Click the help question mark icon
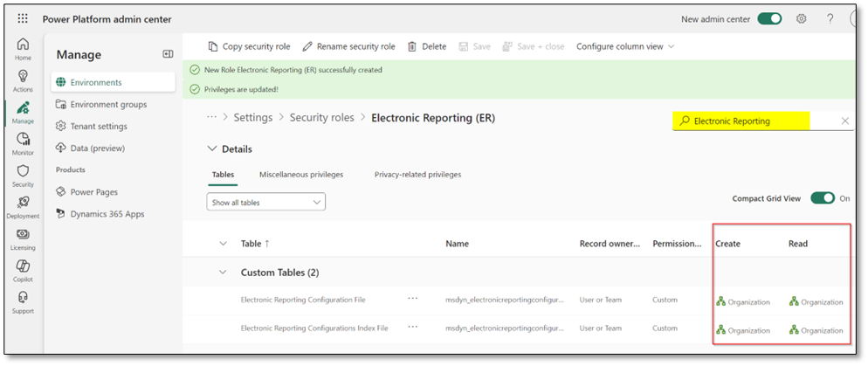868x366 pixels. click(x=830, y=19)
